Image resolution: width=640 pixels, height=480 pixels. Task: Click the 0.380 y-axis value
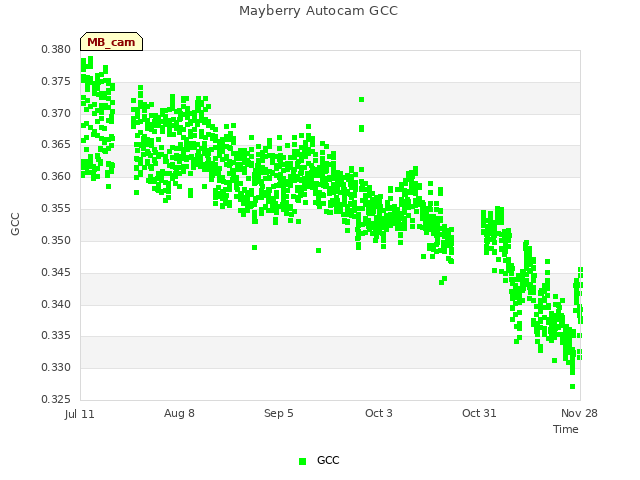pos(56,49)
